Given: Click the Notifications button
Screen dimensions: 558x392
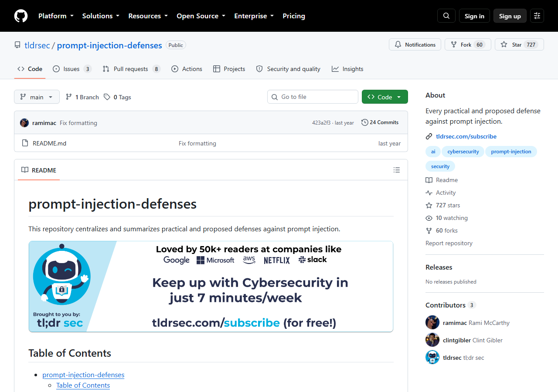Looking at the screenshot, I should tap(415, 44).
